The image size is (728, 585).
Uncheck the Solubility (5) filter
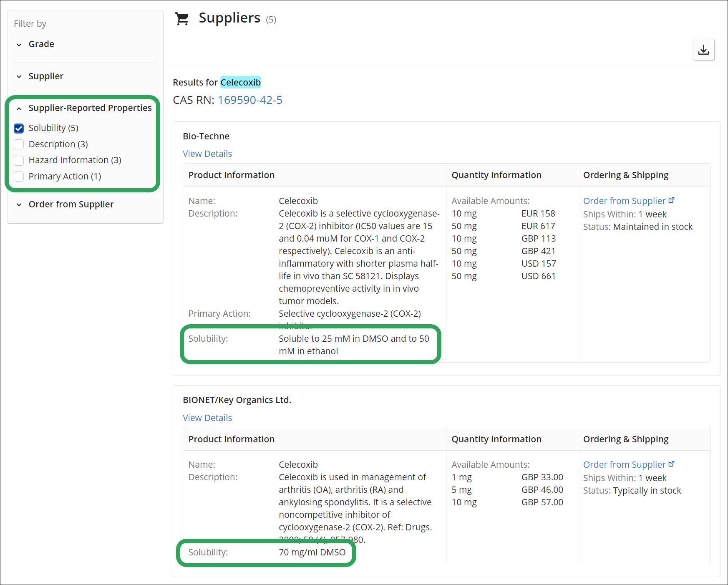19,128
